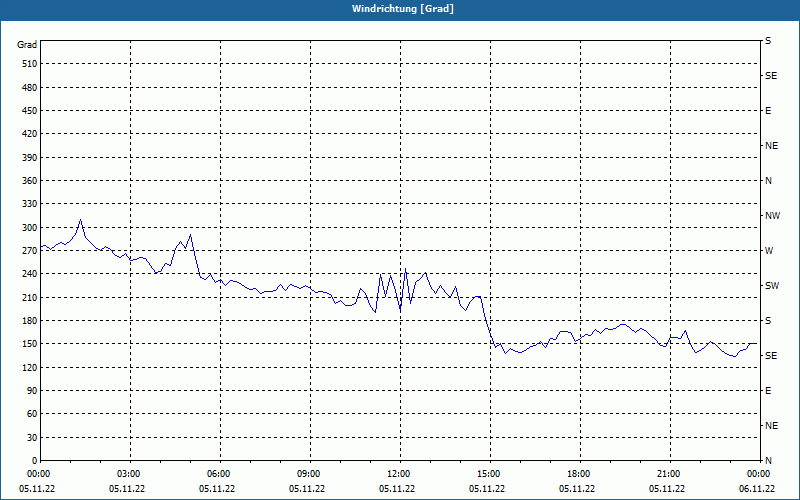This screenshot has width=800, height=500.
Task: Select the 420 degree axis label
Action: [30, 134]
